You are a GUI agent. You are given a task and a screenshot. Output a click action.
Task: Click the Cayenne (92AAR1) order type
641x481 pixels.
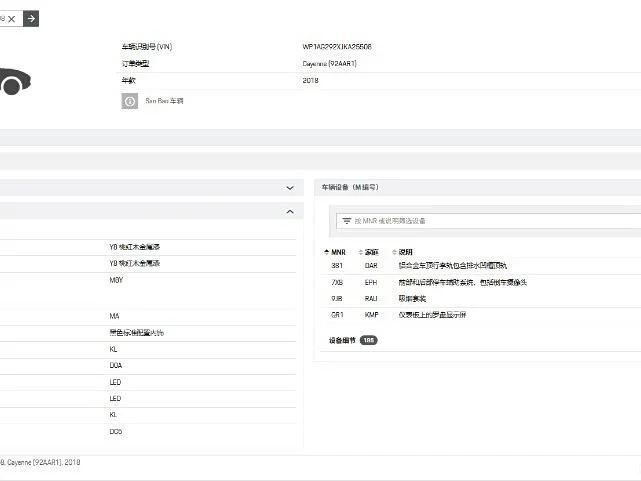coord(329,64)
